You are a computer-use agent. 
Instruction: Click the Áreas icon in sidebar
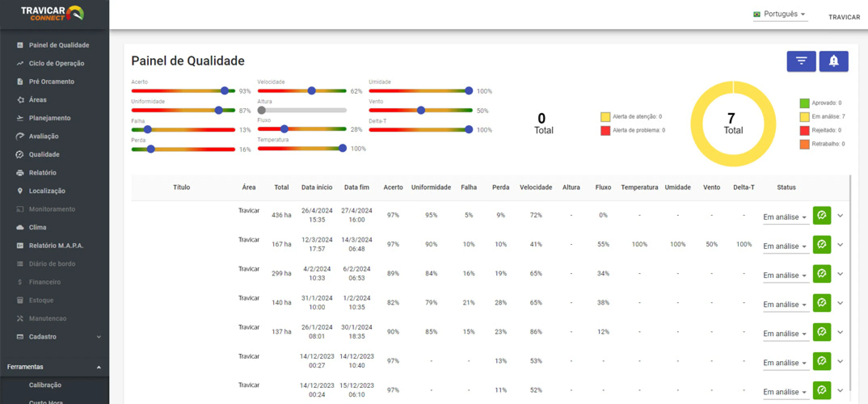pos(21,100)
